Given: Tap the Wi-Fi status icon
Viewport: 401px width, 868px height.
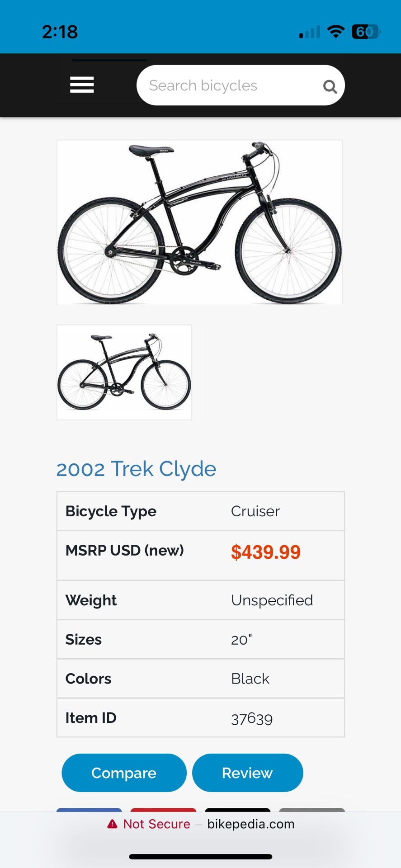Looking at the screenshot, I should click(x=335, y=32).
